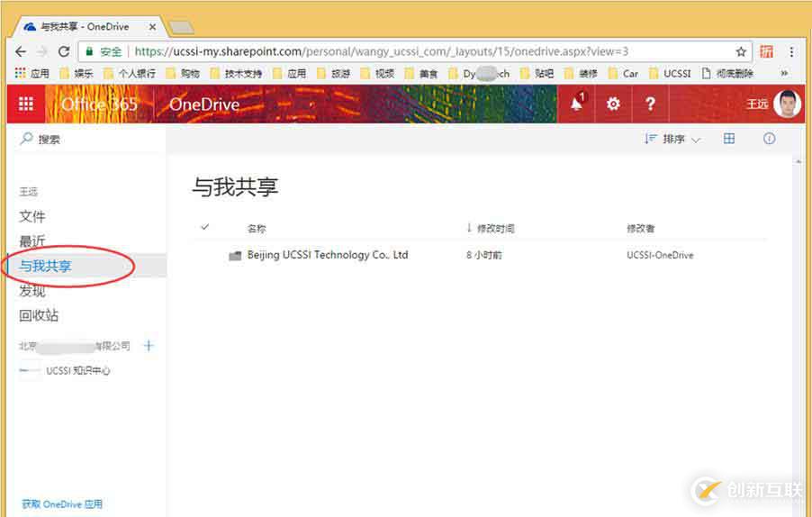Open the 旅游 bookmark folder
Viewport: 812px width, 517px height.
coord(333,74)
